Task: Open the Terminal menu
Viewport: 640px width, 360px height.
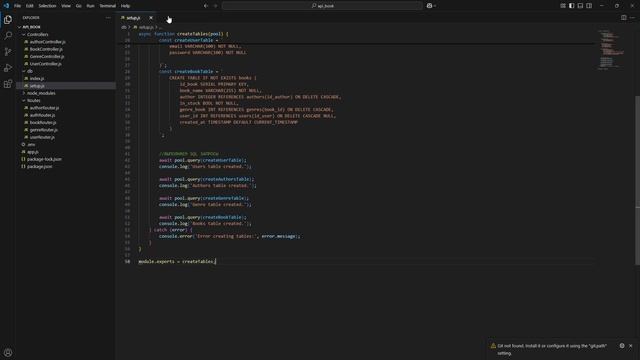Action: [107, 6]
